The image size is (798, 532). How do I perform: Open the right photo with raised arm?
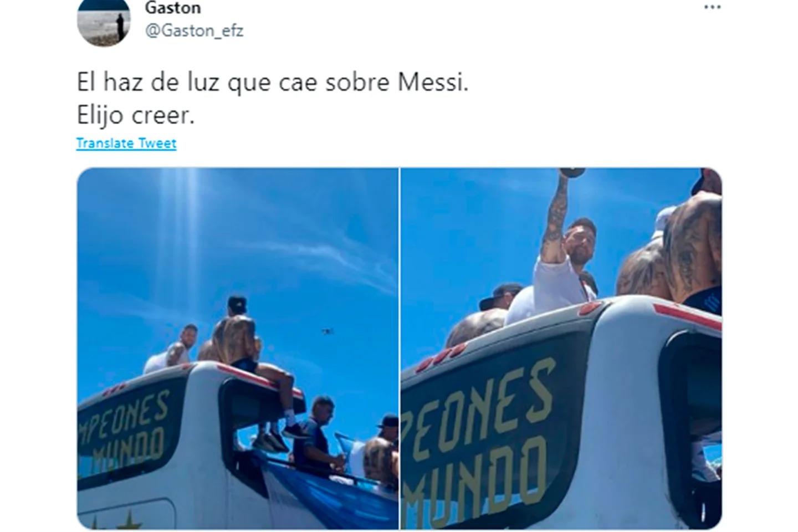(x=561, y=349)
